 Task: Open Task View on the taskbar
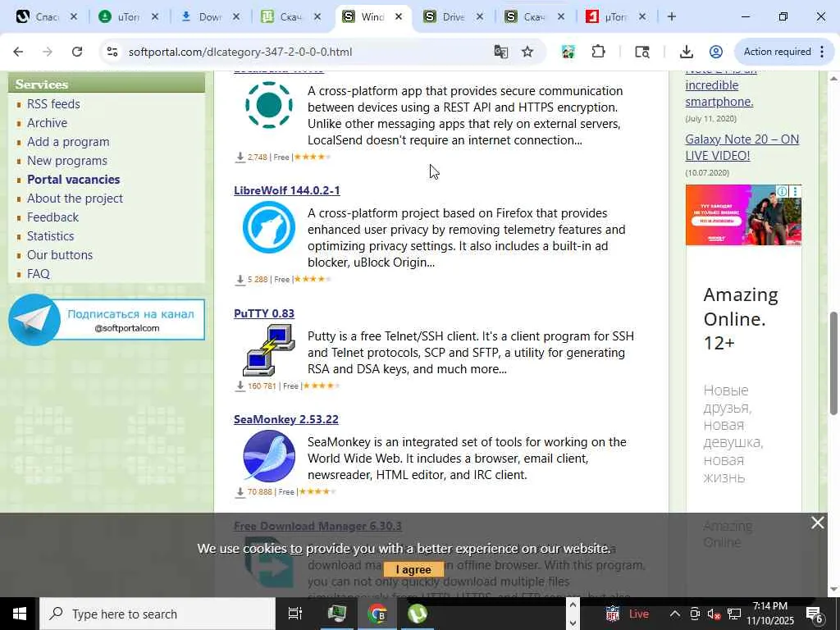pyautogui.click(x=295, y=614)
